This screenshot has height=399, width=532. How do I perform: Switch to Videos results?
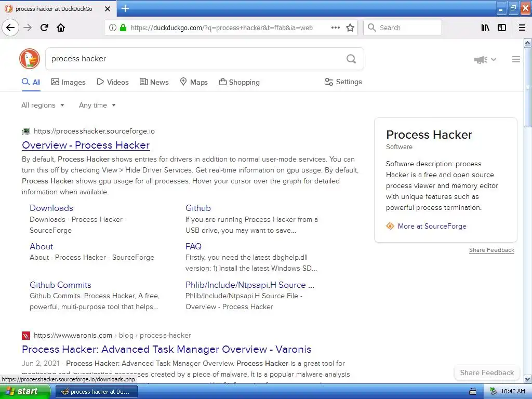coord(113,82)
